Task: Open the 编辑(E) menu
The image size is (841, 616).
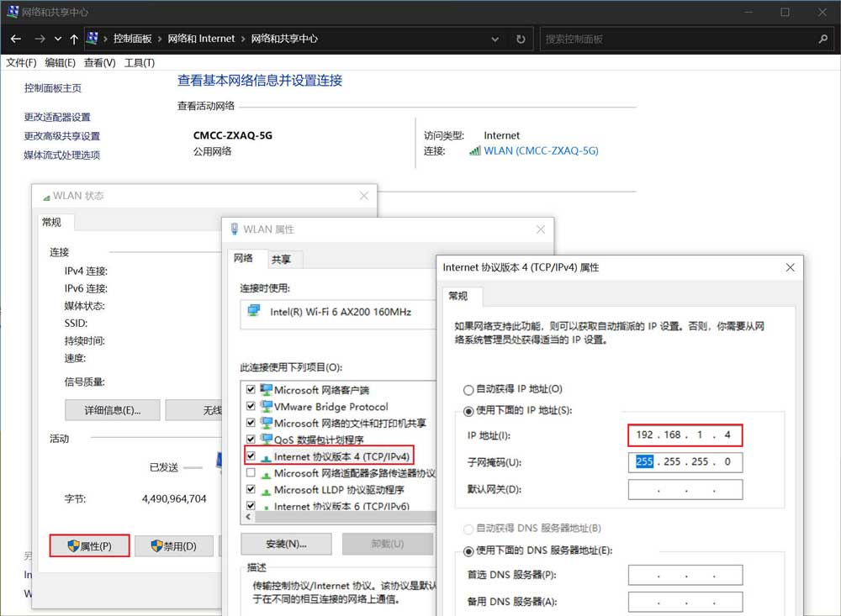Action: point(60,63)
